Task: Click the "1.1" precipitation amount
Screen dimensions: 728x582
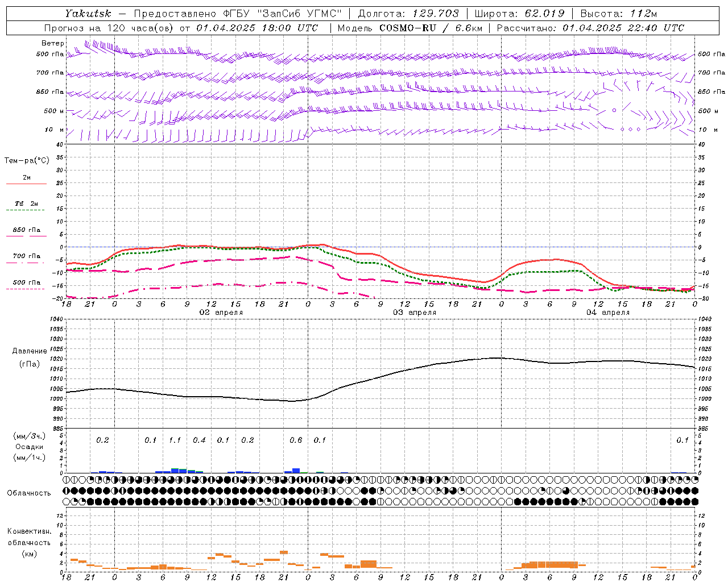Action: pos(175,440)
